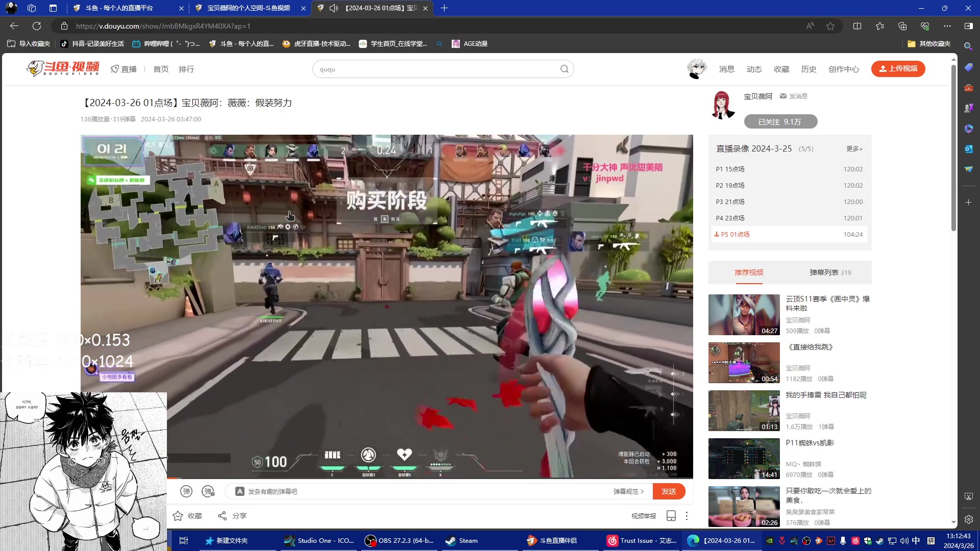
Task: Toggle the 已关注 9.1万 follow button
Action: tap(780, 121)
